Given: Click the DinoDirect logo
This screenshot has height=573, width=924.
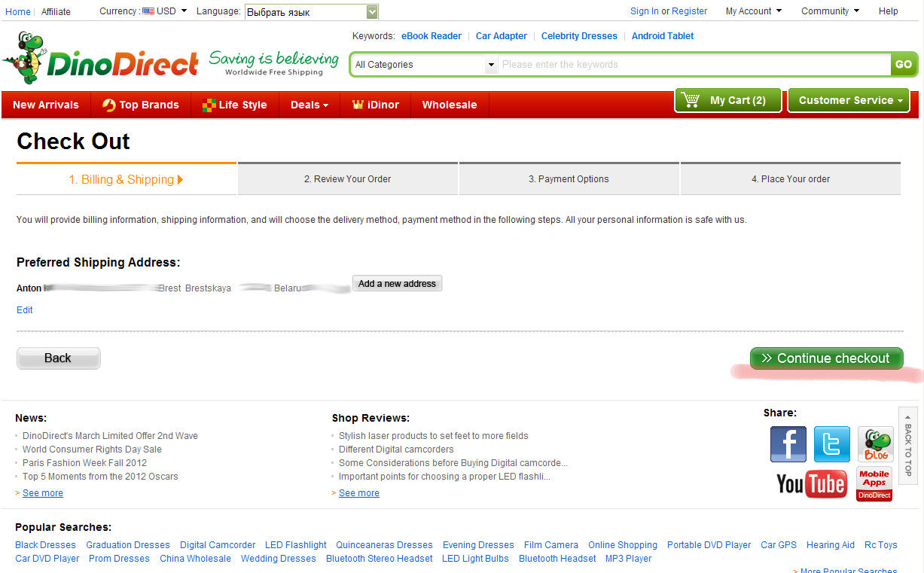Looking at the screenshot, I should tap(102, 60).
